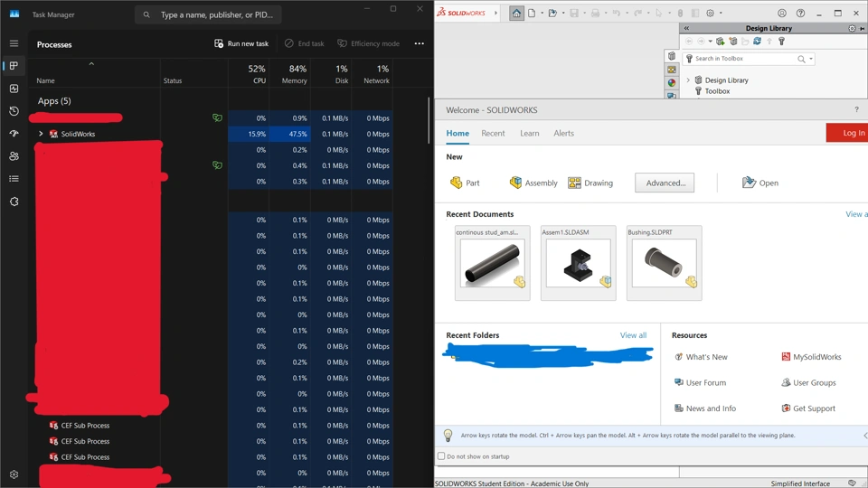
Task: Click the SolidWorks Home toolbar icon
Action: click(516, 14)
